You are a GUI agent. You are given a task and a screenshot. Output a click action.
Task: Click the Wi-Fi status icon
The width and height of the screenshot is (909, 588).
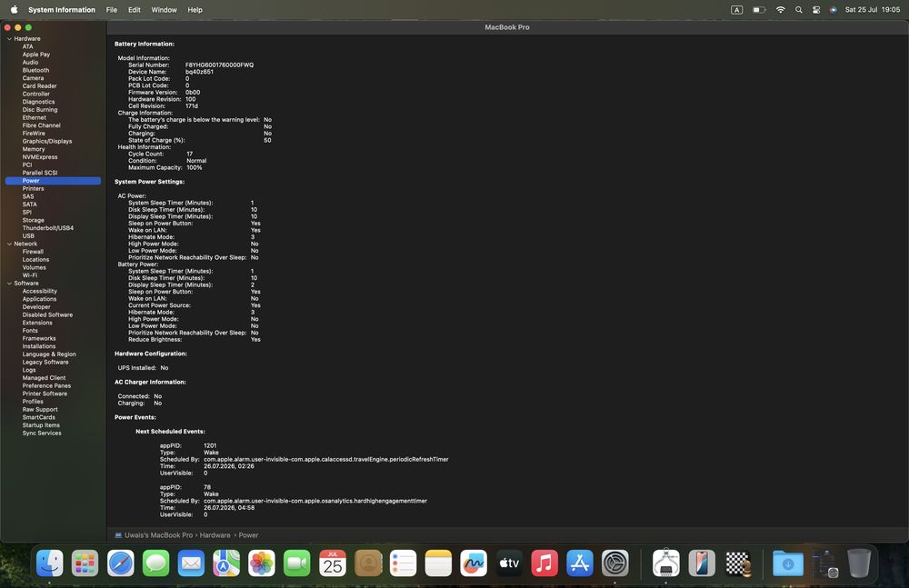[780, 10]
